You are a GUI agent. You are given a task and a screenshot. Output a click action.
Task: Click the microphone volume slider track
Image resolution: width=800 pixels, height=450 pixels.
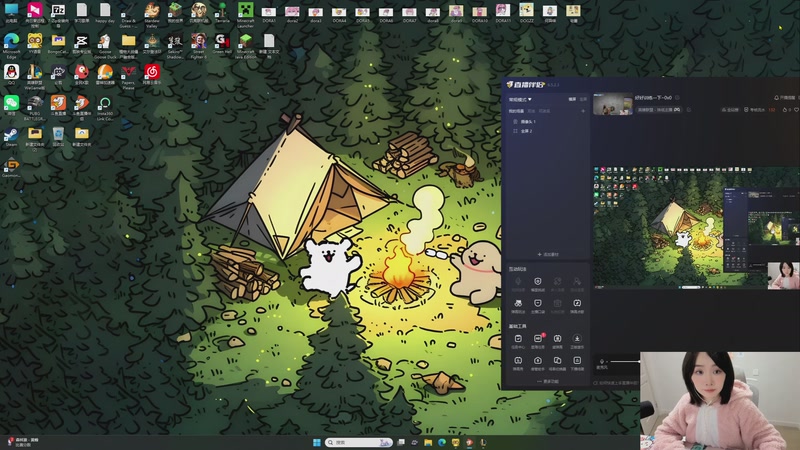pos(626,362)
